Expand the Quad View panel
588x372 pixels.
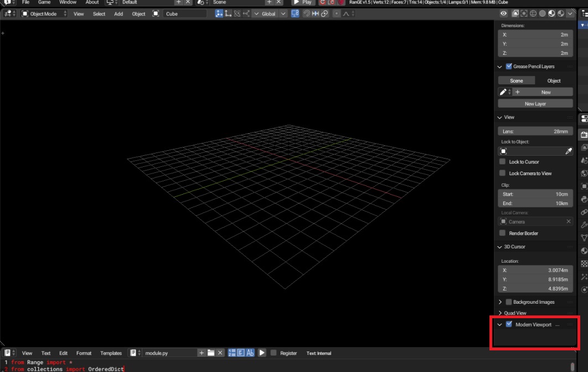click(x=500, y=313)
